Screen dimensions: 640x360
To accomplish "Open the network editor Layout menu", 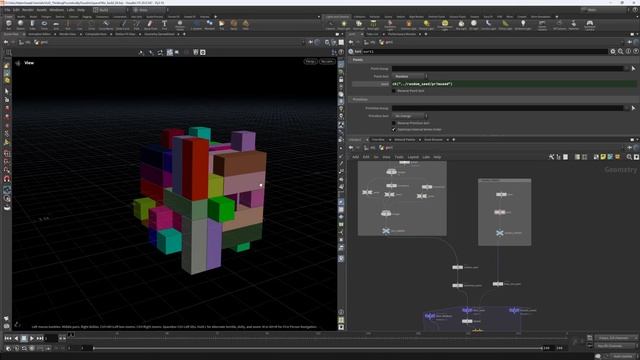I will coord(413,157).
